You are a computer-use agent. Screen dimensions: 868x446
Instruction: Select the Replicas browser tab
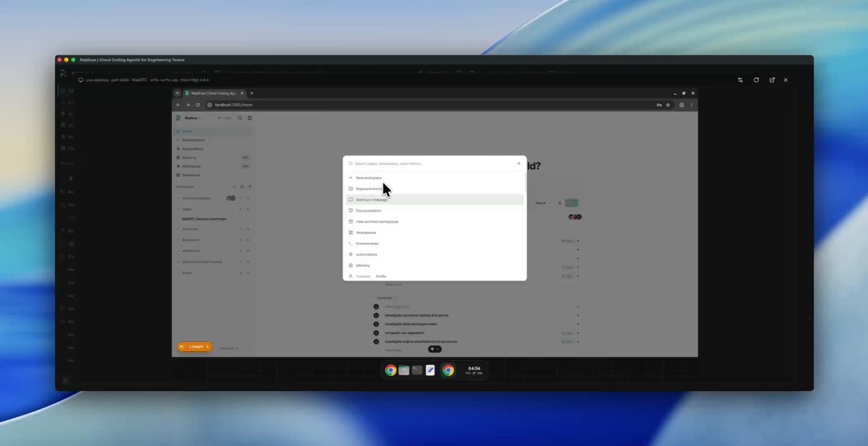coord(215,93)
